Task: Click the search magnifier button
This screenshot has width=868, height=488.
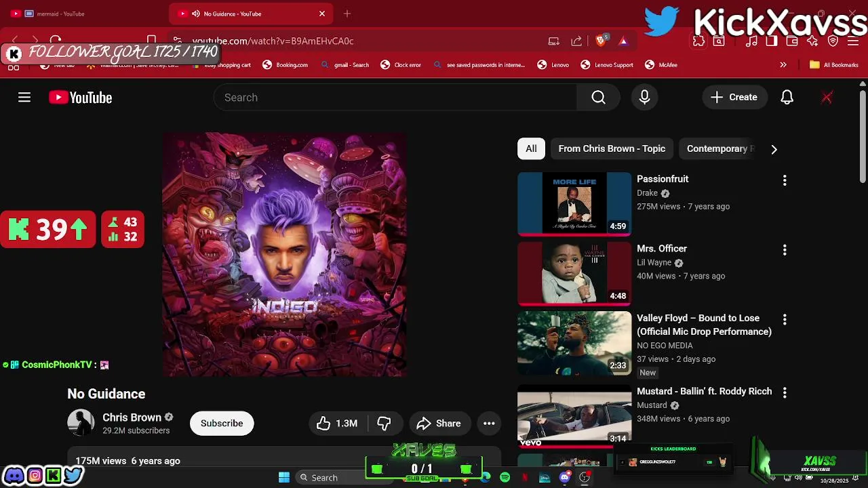Action: tap(598, 98)
